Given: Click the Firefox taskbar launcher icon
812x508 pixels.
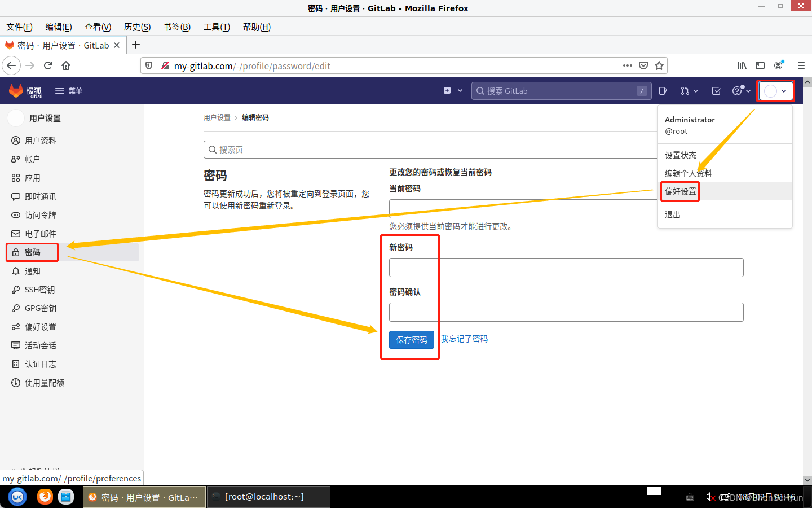Looking at the screenshot, I should (x=45, y=497).
